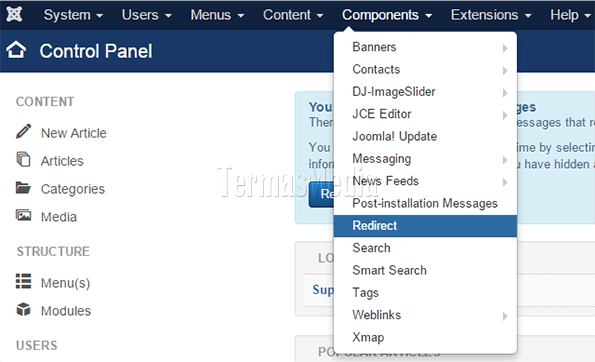Expand the Weblinks submenu arrow
The height and width of the screenshot is (362, 595).
click(x=505, y=316)
